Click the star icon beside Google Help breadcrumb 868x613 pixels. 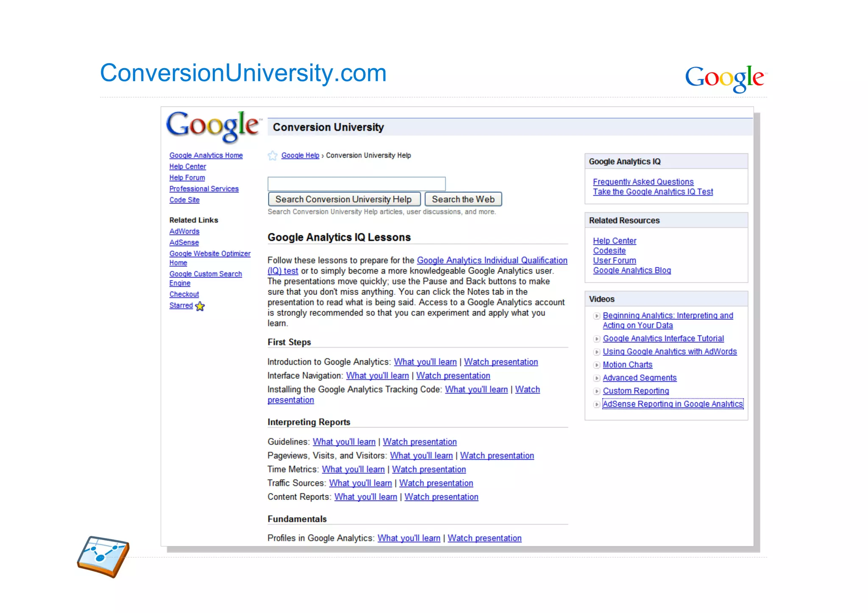[x=273, y=156]
